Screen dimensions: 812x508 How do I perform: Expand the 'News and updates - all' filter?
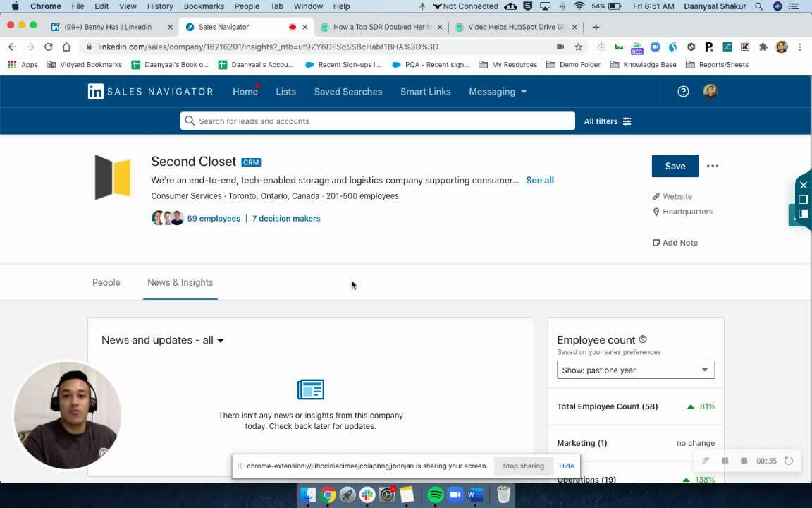[163, 340]
